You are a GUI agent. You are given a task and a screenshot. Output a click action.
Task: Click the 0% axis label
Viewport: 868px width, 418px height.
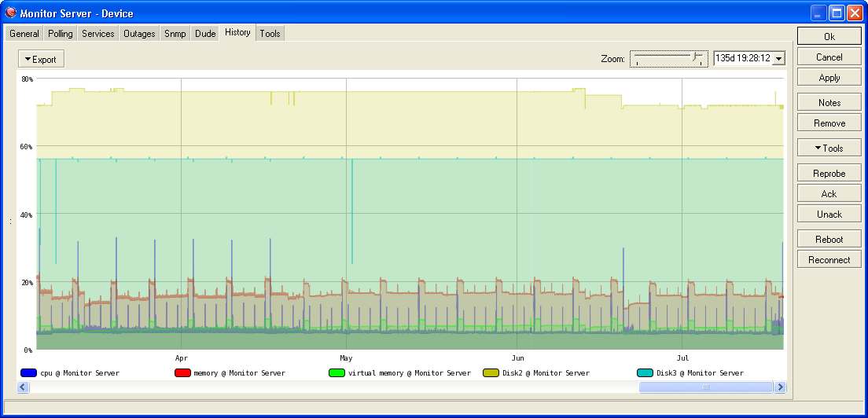[29, 350]
